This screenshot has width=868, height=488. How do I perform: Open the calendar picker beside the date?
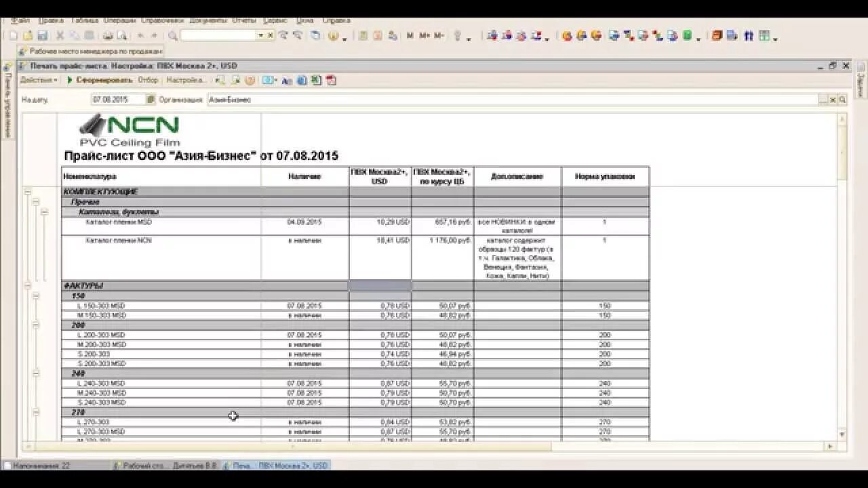(x=151, y=100)
